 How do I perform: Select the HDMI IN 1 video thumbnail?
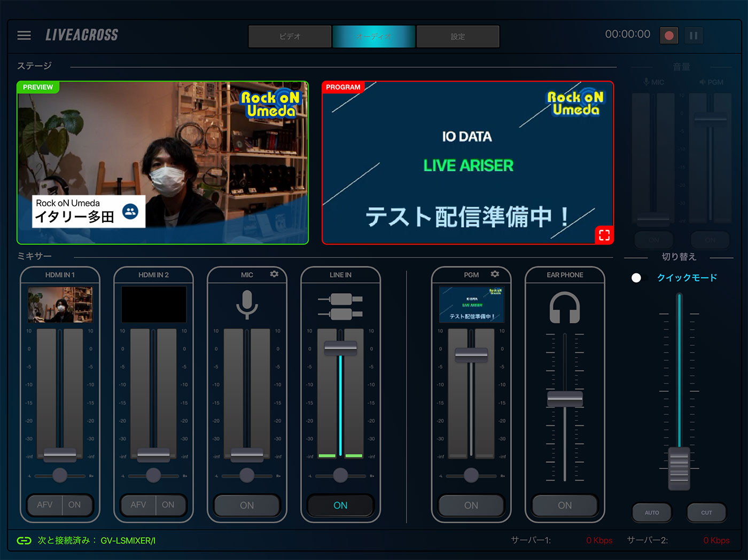[x=60, y=304]
